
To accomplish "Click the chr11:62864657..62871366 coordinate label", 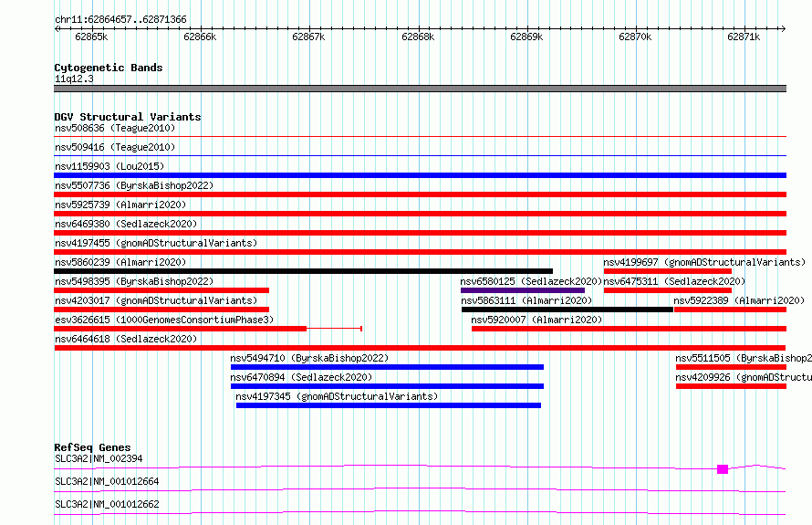I will click(x=120, y=19).
